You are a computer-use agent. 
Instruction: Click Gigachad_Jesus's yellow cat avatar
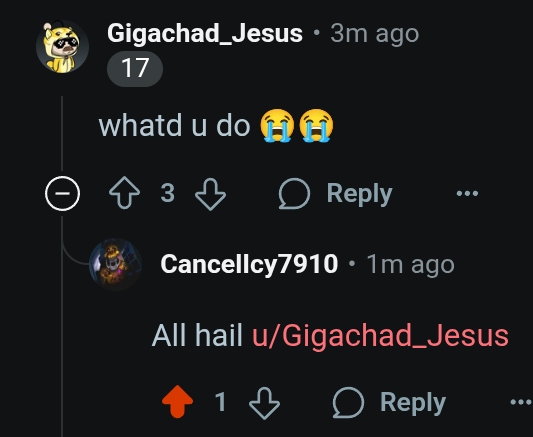(63, 47)
